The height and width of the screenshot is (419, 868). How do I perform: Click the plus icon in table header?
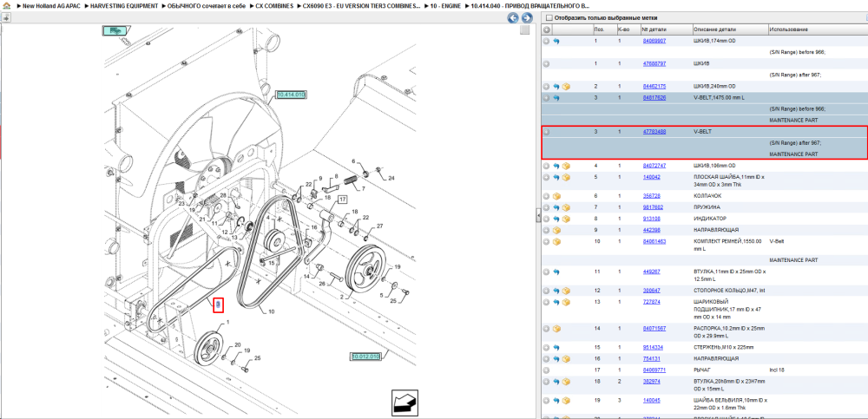click(x=546, y=29)
